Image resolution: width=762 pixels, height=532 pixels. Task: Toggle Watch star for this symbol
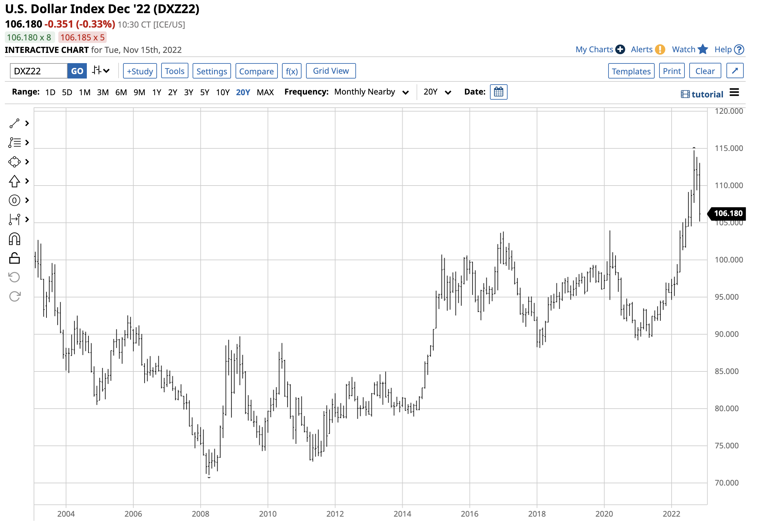pos(703,49)
